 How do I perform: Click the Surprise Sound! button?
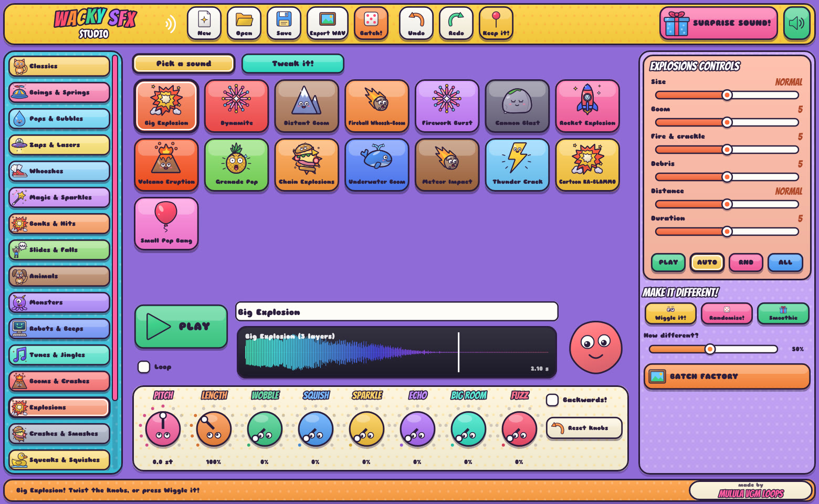[719, 23]
